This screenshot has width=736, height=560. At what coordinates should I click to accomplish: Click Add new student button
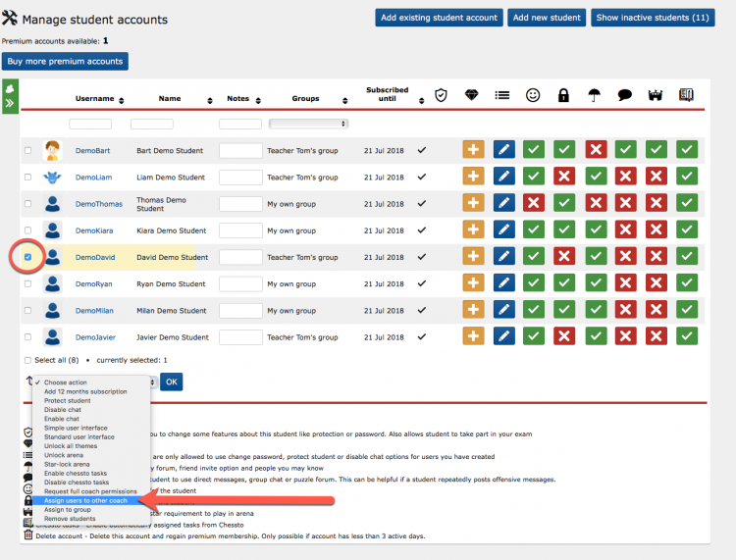547,18
